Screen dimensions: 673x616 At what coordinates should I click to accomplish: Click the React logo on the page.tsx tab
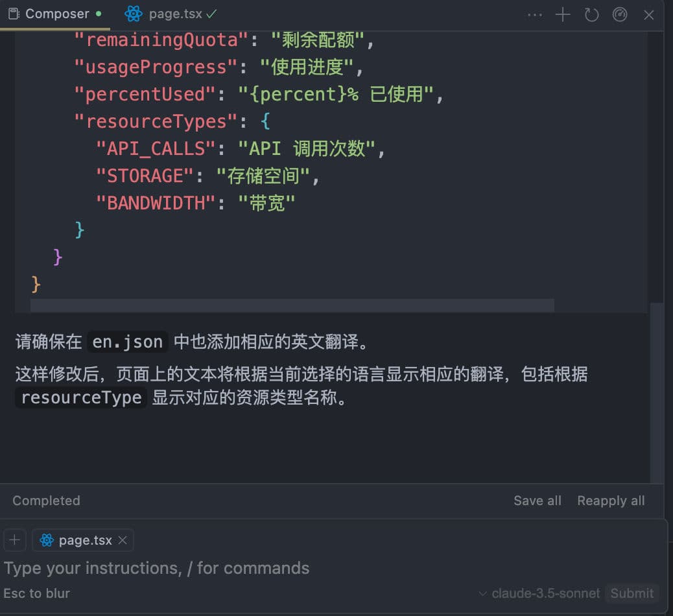coord(134,13)
